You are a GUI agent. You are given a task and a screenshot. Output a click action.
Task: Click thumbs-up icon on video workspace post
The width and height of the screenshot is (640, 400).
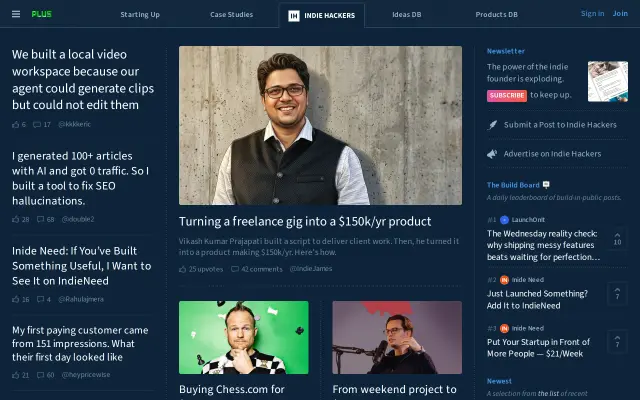16,124
